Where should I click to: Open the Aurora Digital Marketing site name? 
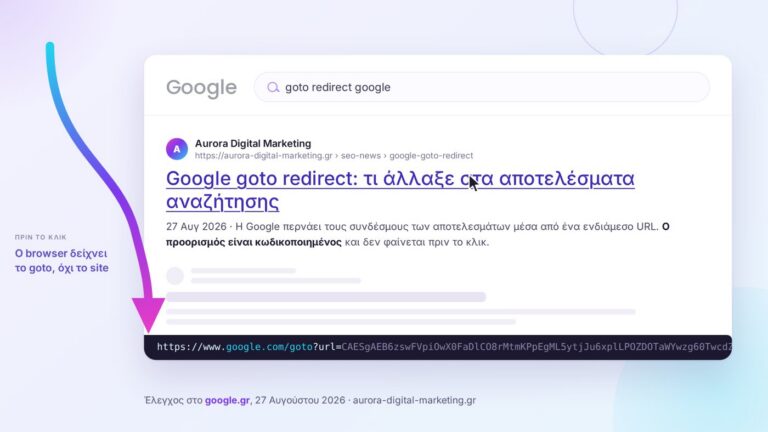click(253, 144)
